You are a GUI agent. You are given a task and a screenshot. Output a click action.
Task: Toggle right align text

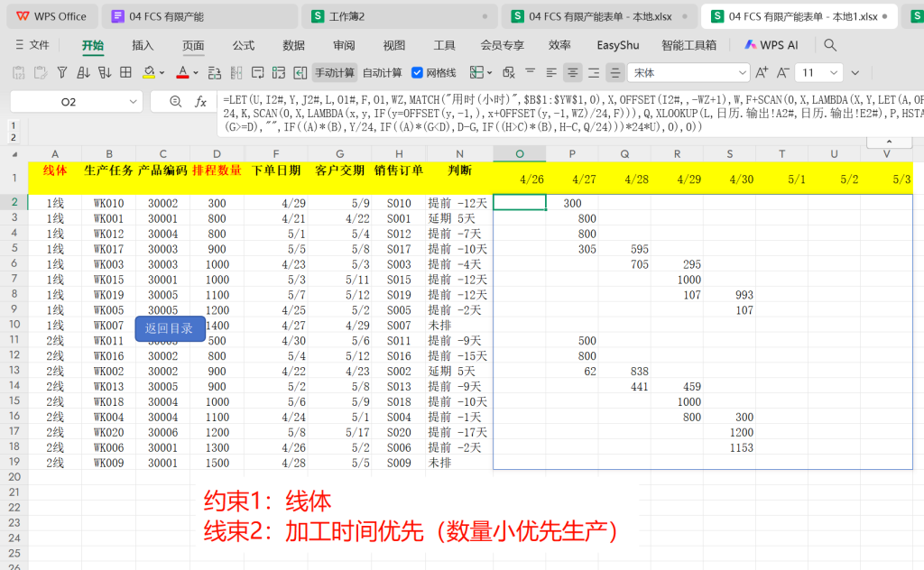pyautogui.click(x=594, y=72)
